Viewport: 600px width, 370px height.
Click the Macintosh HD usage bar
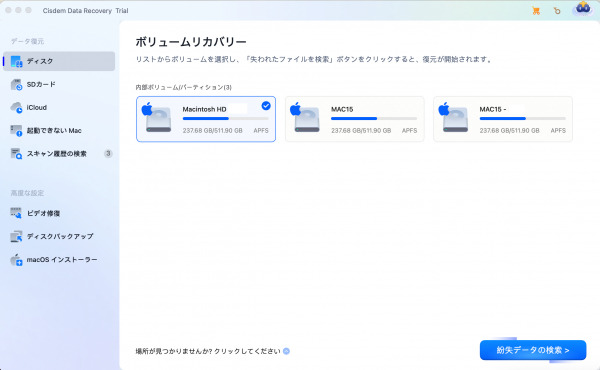[x=225, y=119]
